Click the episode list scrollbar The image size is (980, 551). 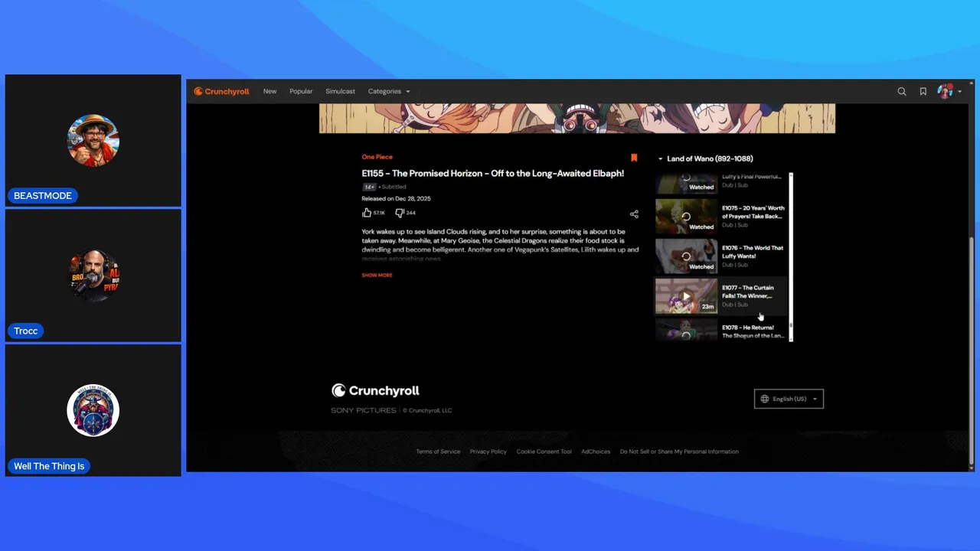pyautogui.click(x=791, y=256)
